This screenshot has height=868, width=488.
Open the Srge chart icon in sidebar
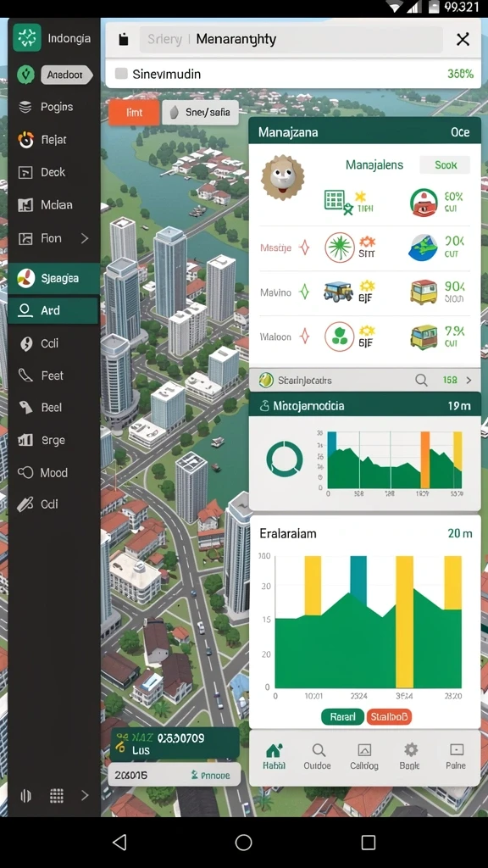(x=25, y=440)
